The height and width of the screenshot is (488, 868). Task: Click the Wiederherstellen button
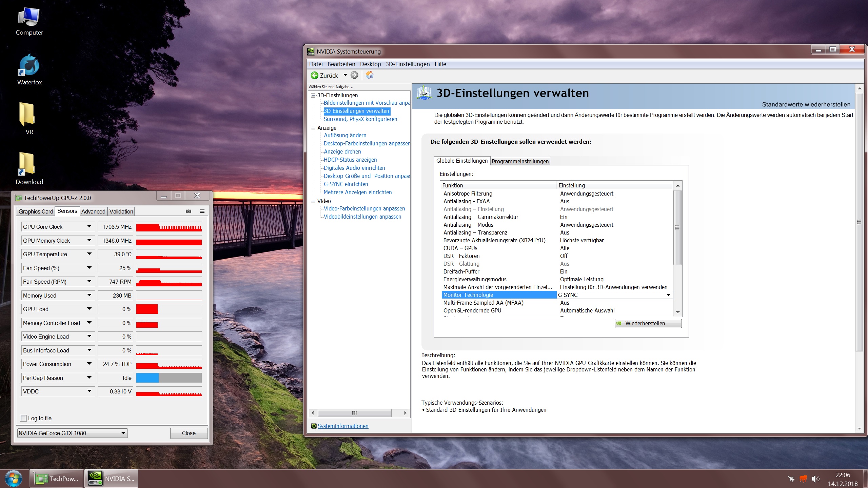[x=648, y=323]
